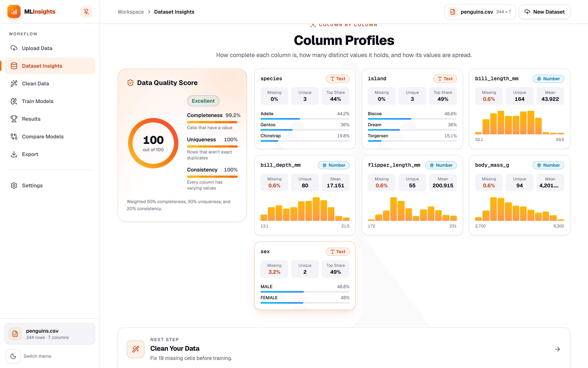
Task: Click the bill_depth_mm Unique 80 value
Action: pyautogui.click(x=305, y=185)
